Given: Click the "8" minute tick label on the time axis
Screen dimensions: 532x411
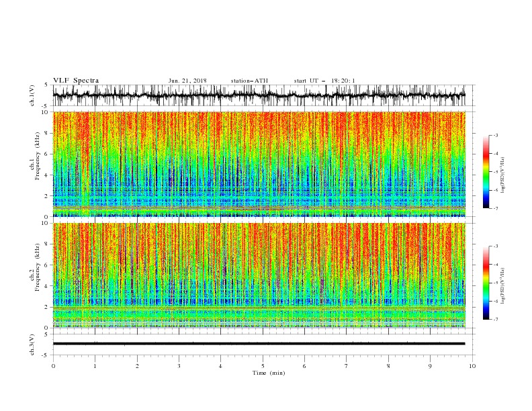Looking at the screenshot, I should (388, 366).
